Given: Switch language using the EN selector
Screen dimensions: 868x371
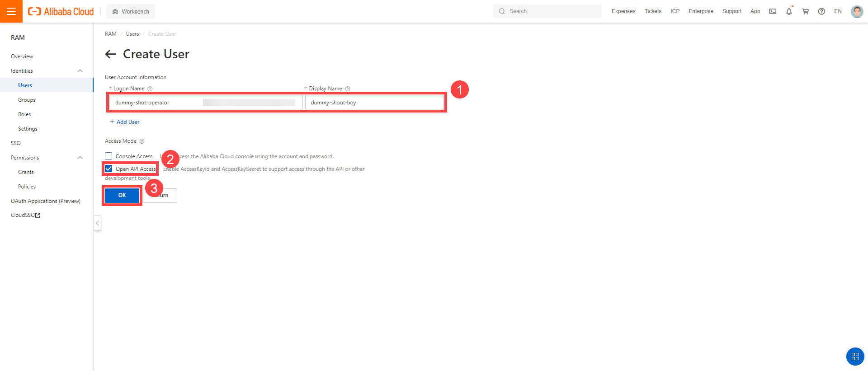Looking at the screenshot, I should tap(838, 11).
